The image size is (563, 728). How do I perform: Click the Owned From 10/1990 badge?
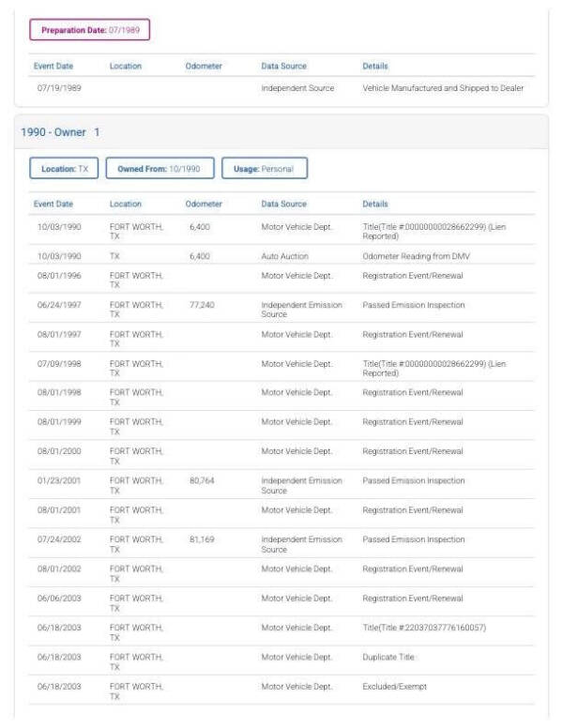point(160,168)
